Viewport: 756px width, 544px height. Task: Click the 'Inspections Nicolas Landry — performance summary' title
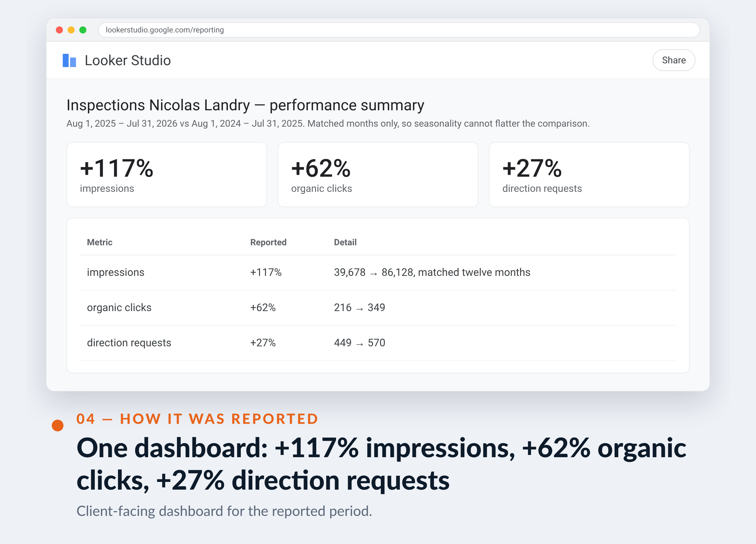pos(245,105)
